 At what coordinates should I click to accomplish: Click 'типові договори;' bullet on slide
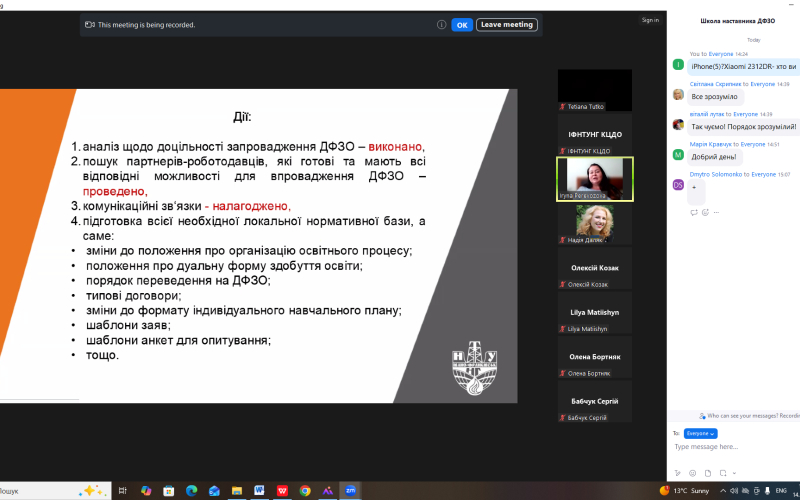[134, 295]
